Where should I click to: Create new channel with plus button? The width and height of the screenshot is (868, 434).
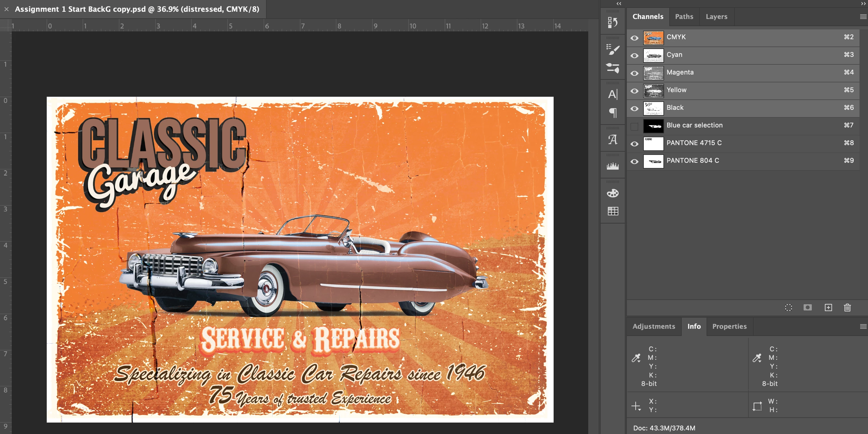828,307
